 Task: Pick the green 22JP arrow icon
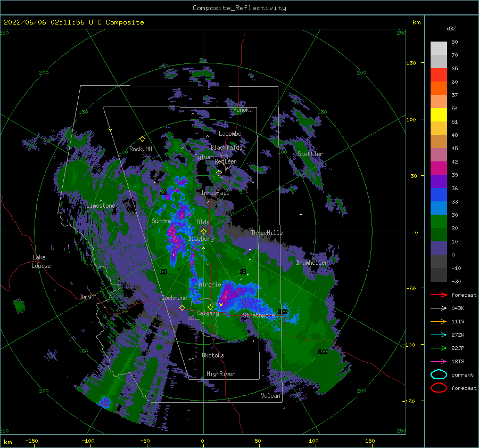coord(439,348)
